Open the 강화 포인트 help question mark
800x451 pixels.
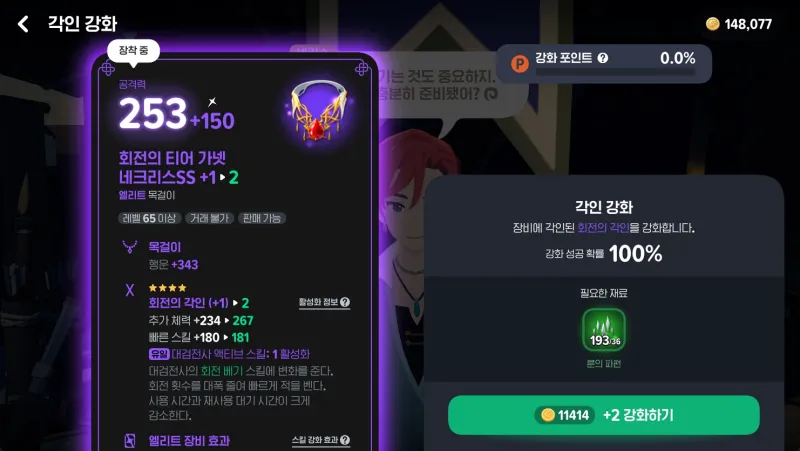pyautogui.click(x=603, y=58)
